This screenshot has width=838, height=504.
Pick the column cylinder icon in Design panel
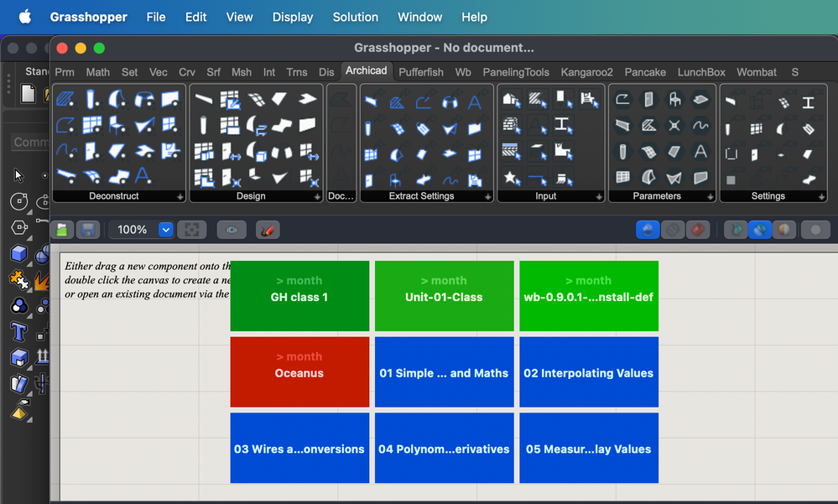point(204,125)
